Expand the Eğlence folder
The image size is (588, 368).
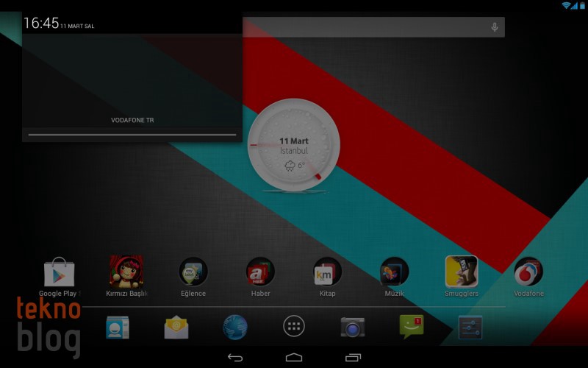click(193, 272)
